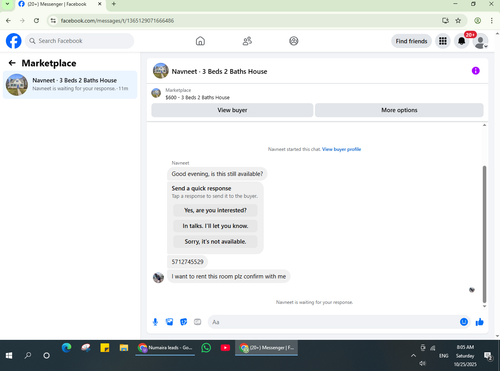Image resolution: width=500 pixels, height=371 pixels.
Task: Send a thumbs up like
Action: tap(480, 322)
